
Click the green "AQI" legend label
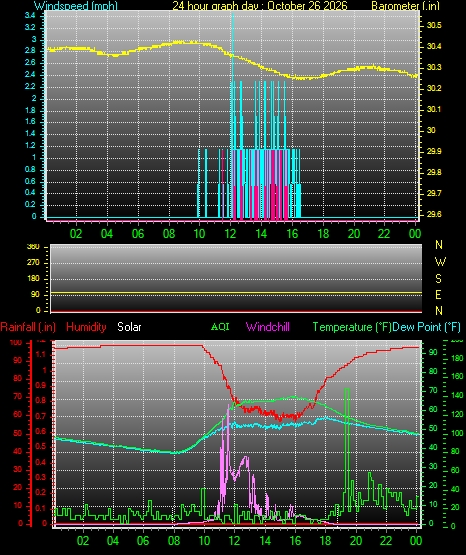tap(220, 326)
